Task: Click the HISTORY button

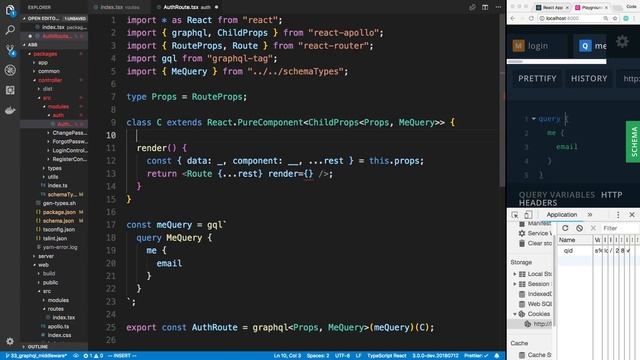Action: click(589, 78)
